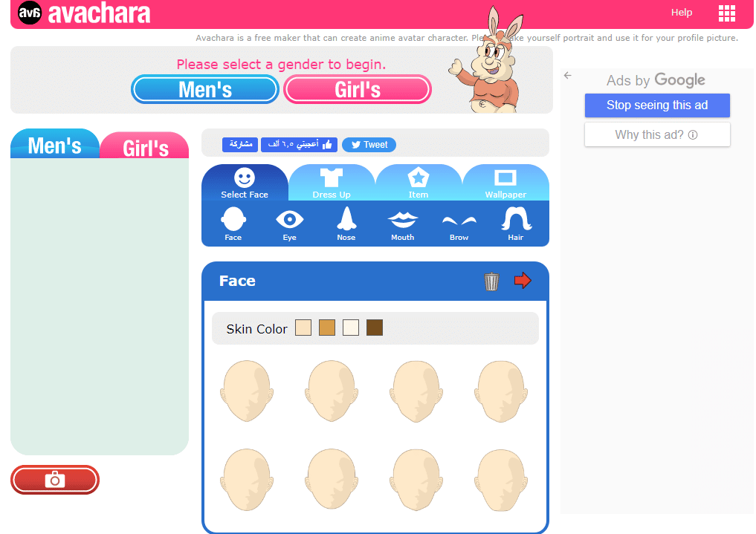The width and height of the screenshot is (756, 534).
Task: Open the Eye part category
Action: point(290,224)
